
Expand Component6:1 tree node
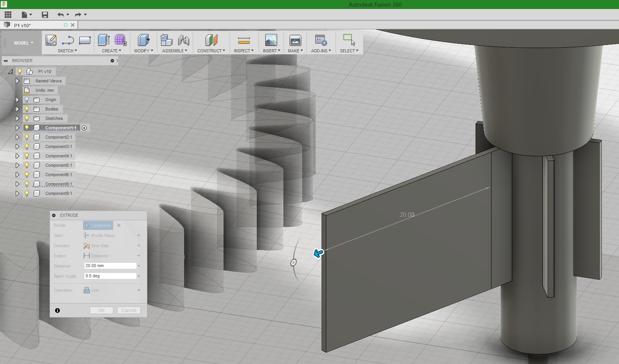pyautogui.click(x=17, y=175)
